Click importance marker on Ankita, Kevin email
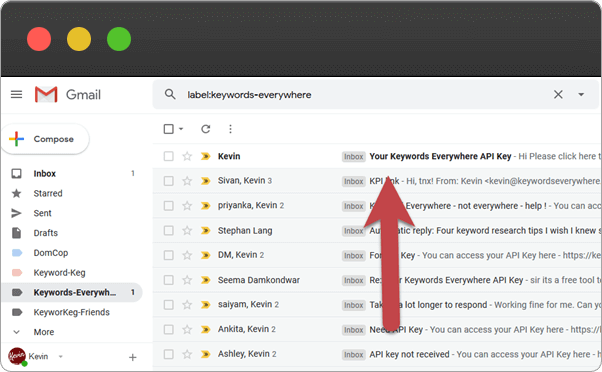Image resolution: width=602 pixels, height=372 pixels. tap(205, 329)
